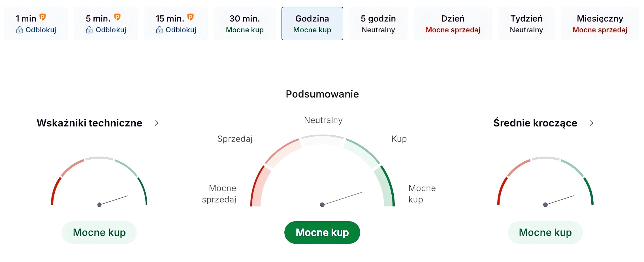Open the Miesięczny timeframe tab
Image resolution: width=644 pixels, height=262 pixels.
click(600, 24)
